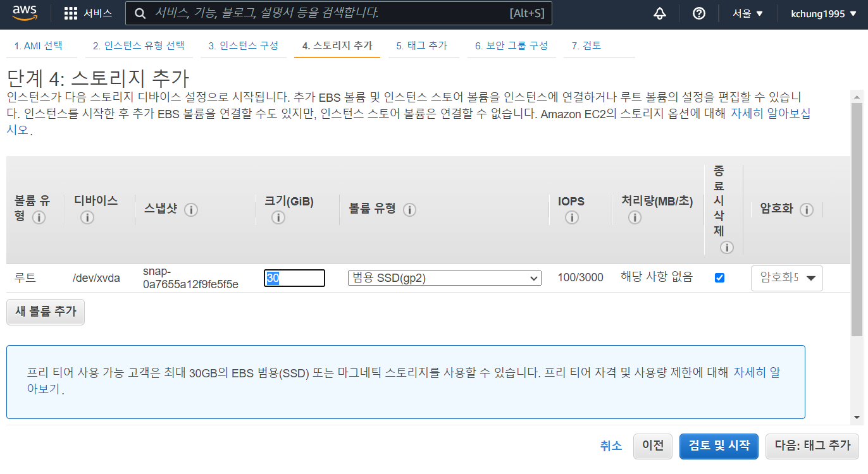Click the size (GiB) input showing 30
The image size is (868, 474).
294,278
